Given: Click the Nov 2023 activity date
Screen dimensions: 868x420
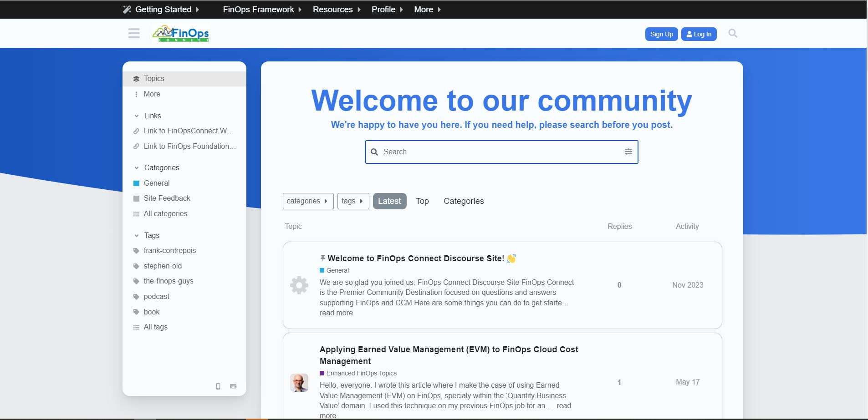Looking at the screenshot, I should (688, 285).
